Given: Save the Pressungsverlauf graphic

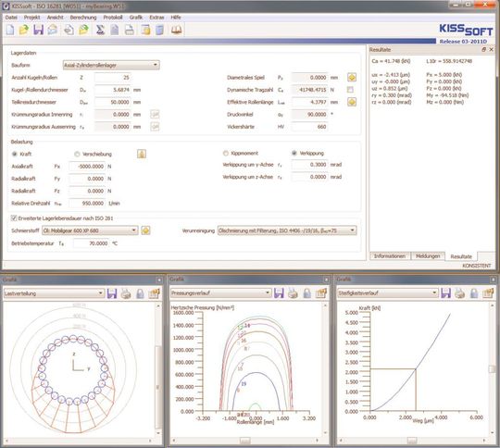Looking at the screenshot, I should pyautogui.click(x=279, y=293).
